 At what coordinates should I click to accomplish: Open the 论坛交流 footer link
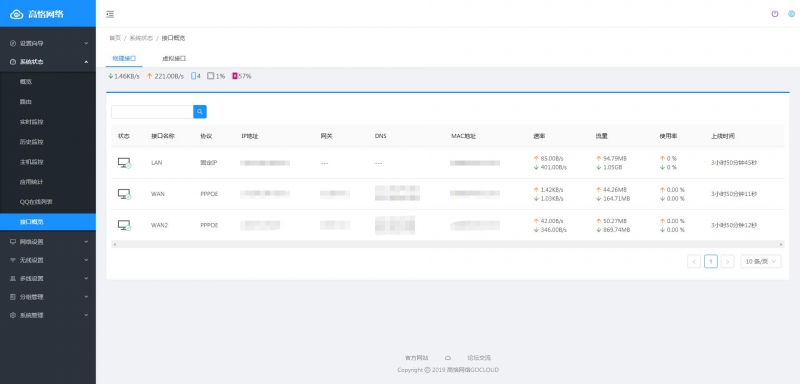[x=479, y=358]
